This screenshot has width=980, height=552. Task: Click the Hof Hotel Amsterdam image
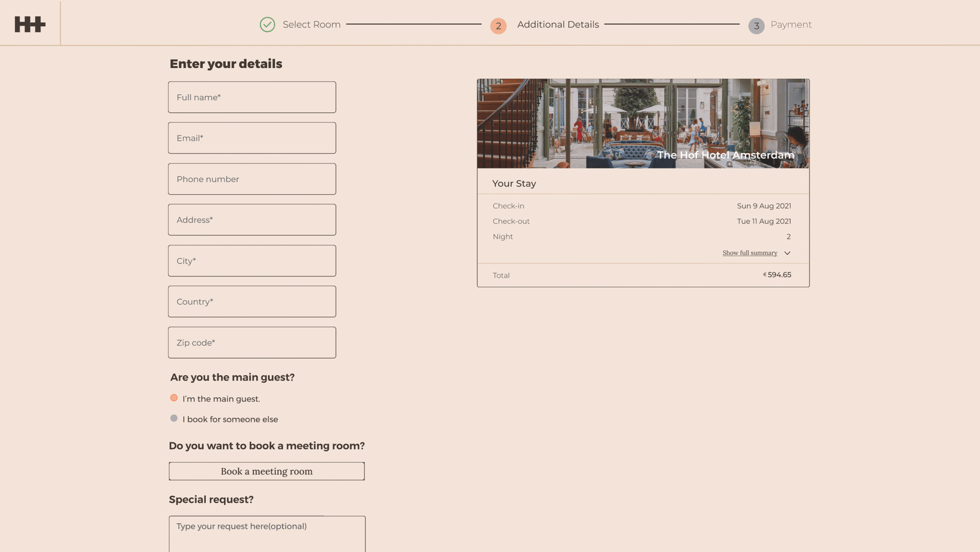click(643, 123)
